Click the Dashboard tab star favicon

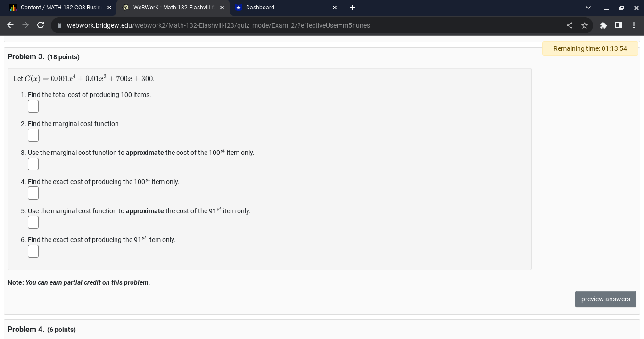pyautogui.click(x=239, y=8)
